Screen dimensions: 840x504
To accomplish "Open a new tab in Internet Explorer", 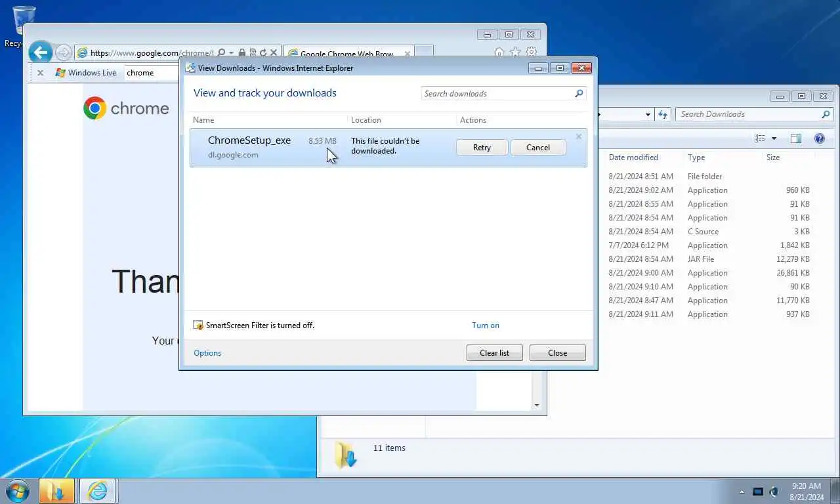I will pyautogui.click(x=425, y=52).
